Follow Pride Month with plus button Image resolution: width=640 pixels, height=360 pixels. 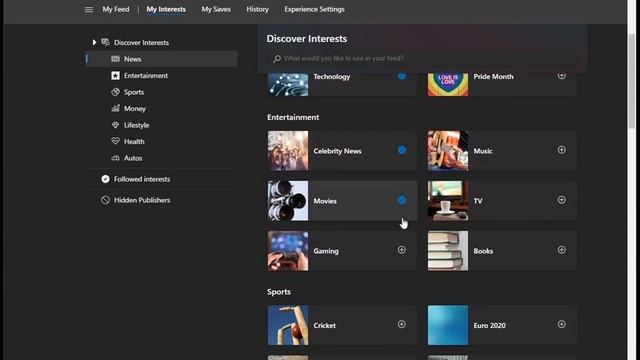562,76
